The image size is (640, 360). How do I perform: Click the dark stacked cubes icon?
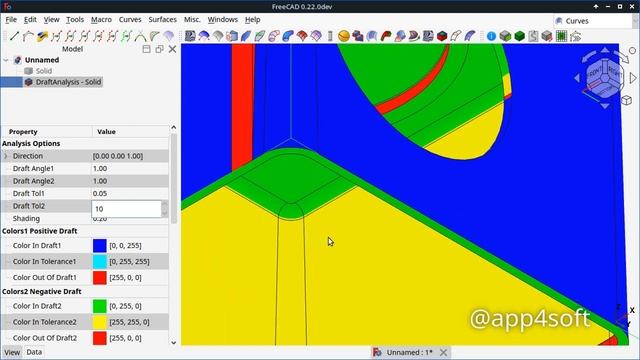click(358, 36)
